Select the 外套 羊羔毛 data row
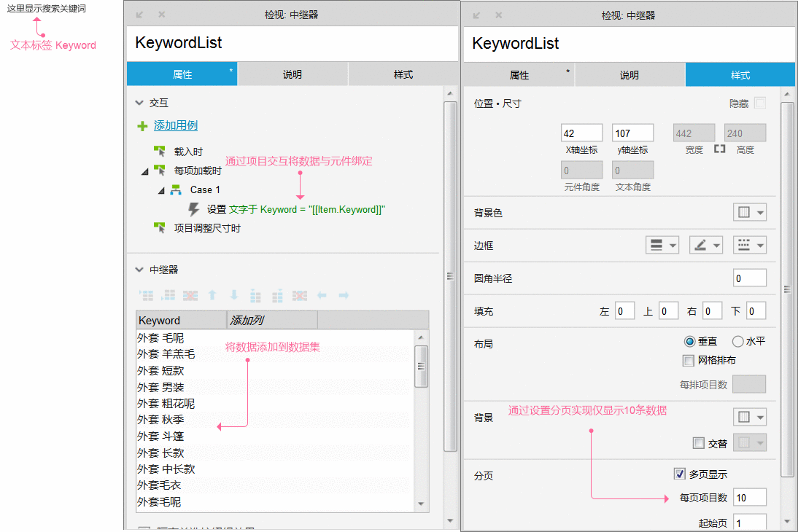798x532 pixels. click(x=275, y=354)
